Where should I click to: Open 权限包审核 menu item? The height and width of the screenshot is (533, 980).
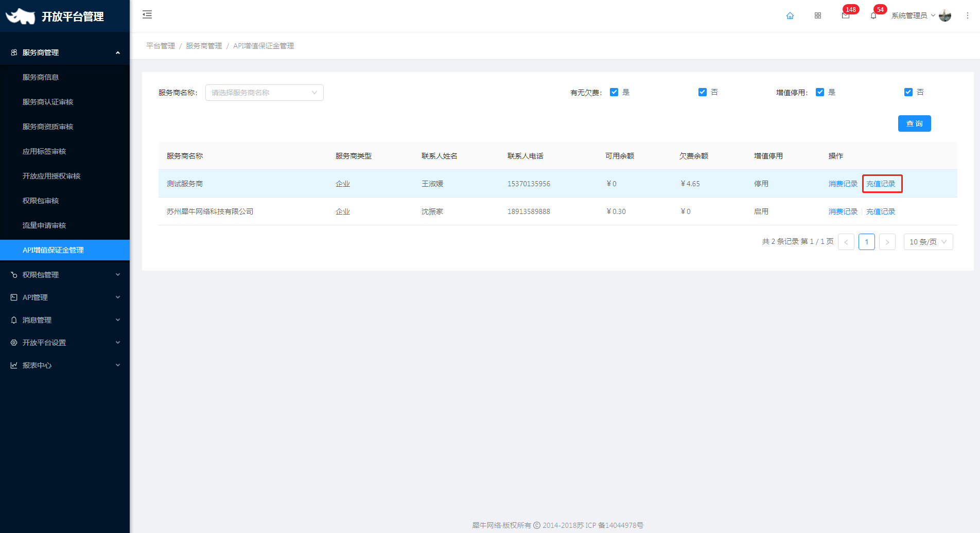tap(65, 201)
